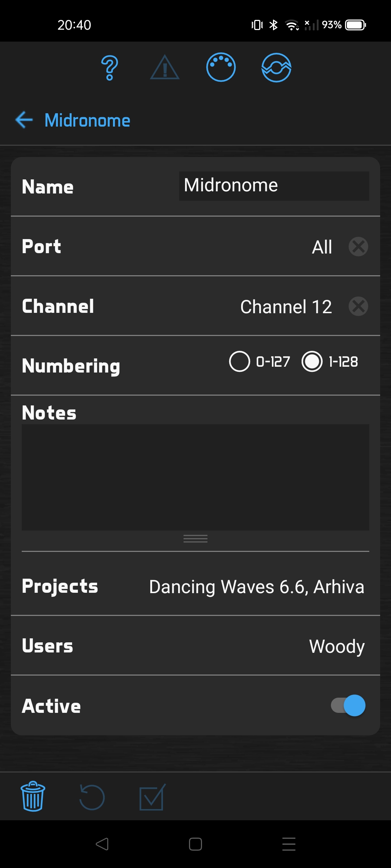
Task: Tap the Midronome title link
Action: pos(87,120)
